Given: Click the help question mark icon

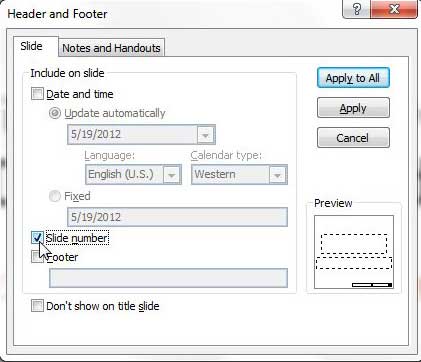Looking at the screenshot, I should [x=356, y=9].
